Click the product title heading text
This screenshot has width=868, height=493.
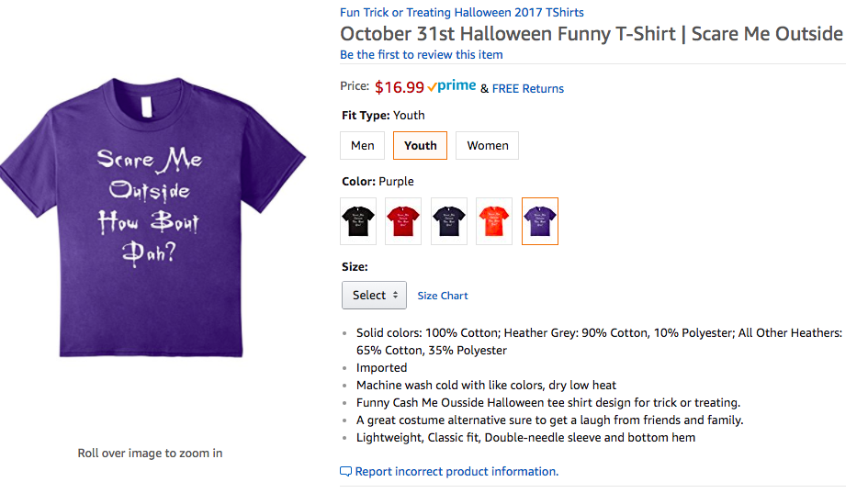(x=592, y=34)
